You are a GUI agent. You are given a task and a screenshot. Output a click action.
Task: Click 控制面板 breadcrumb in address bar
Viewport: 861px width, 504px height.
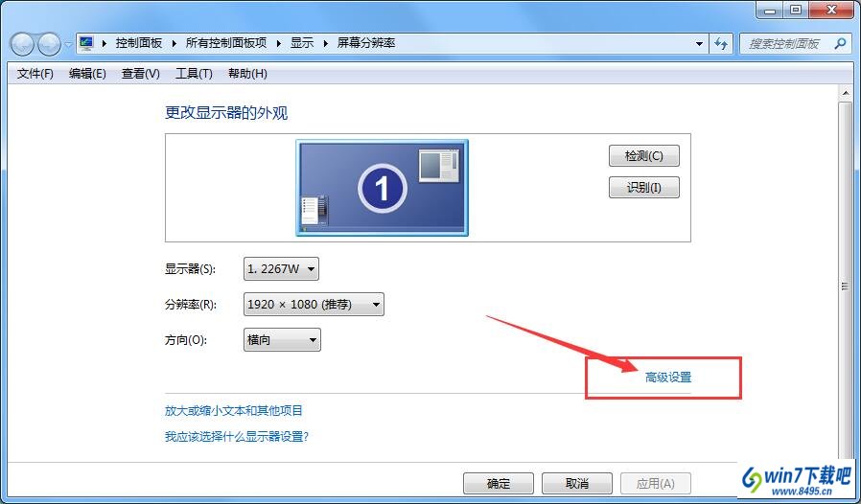138,43
